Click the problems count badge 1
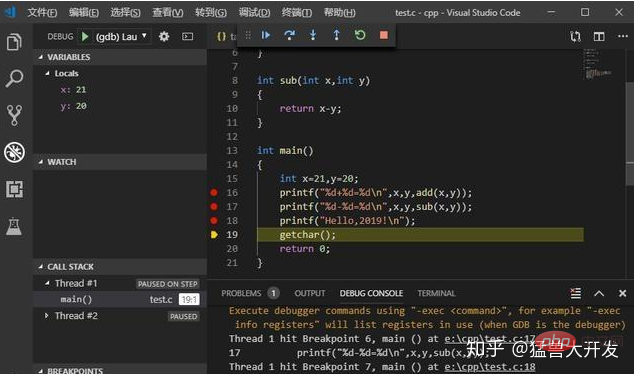This screenshot has height=374, width=634. tap(273, 293)
